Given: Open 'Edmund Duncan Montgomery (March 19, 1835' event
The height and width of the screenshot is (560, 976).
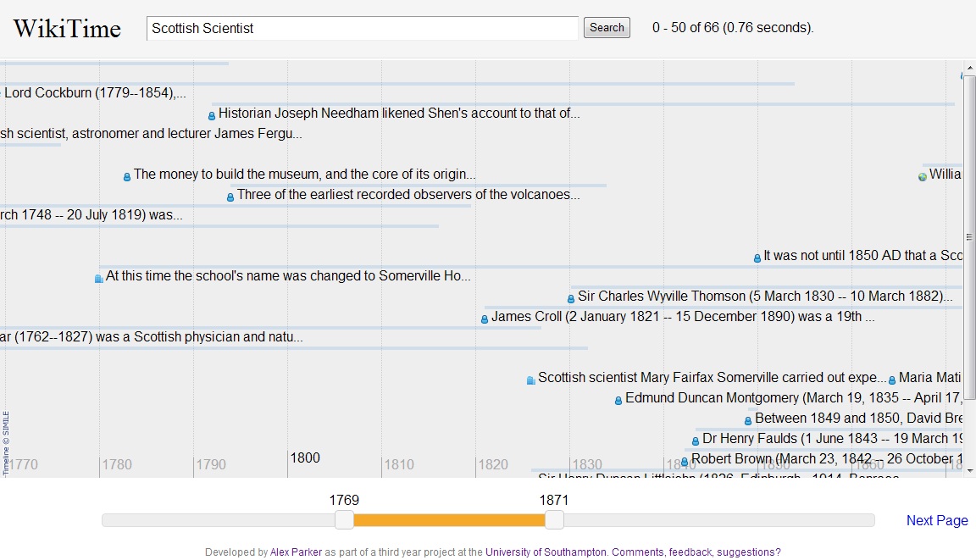Looking at the screenshot, I should click(x=794, y=398).
